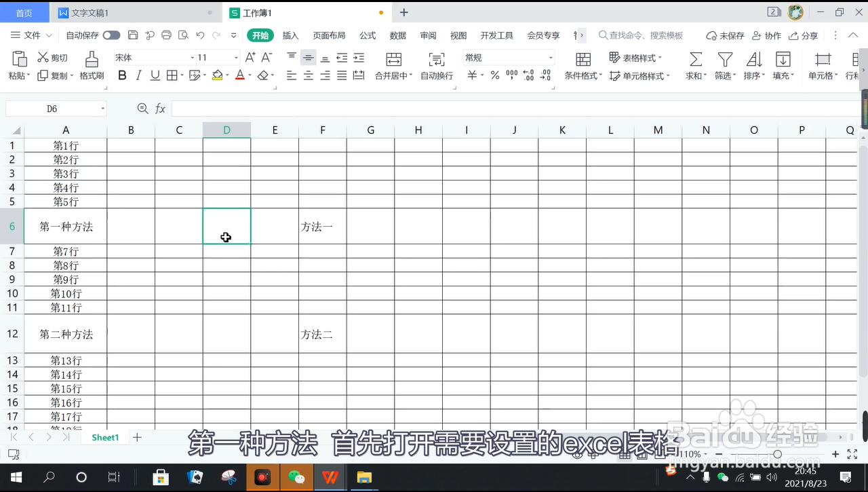Viewport: 868px width, 492px height.
Task: Open the number format 常规 dropdown
Action: (551, 58)
